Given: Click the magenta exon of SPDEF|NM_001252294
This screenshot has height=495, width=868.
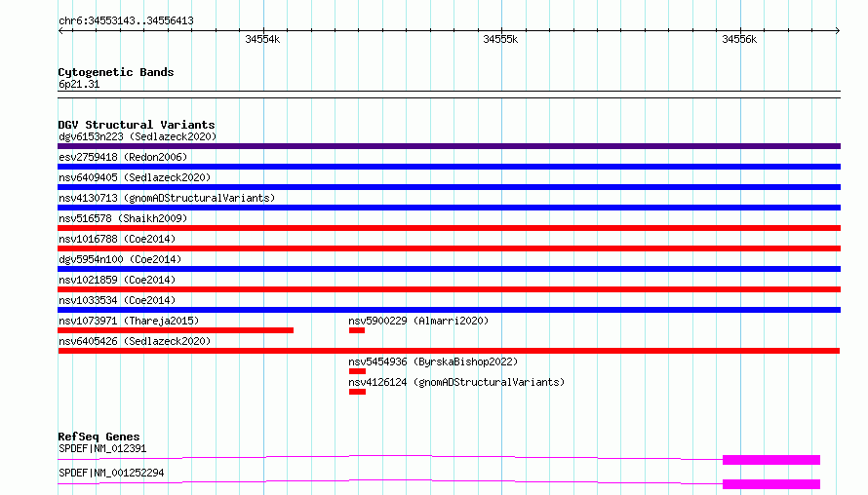Looking at the screenshot, I should [x=771, y=484].
